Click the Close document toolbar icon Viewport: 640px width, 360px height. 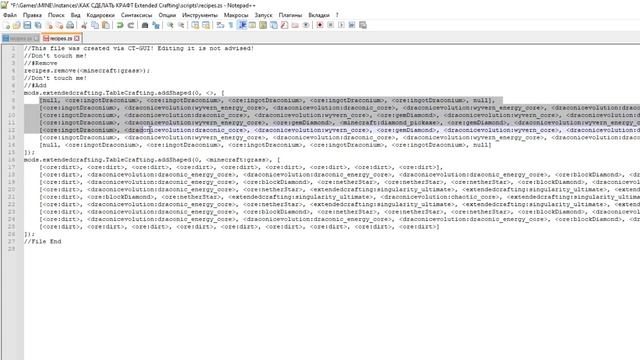click(49, 25)
